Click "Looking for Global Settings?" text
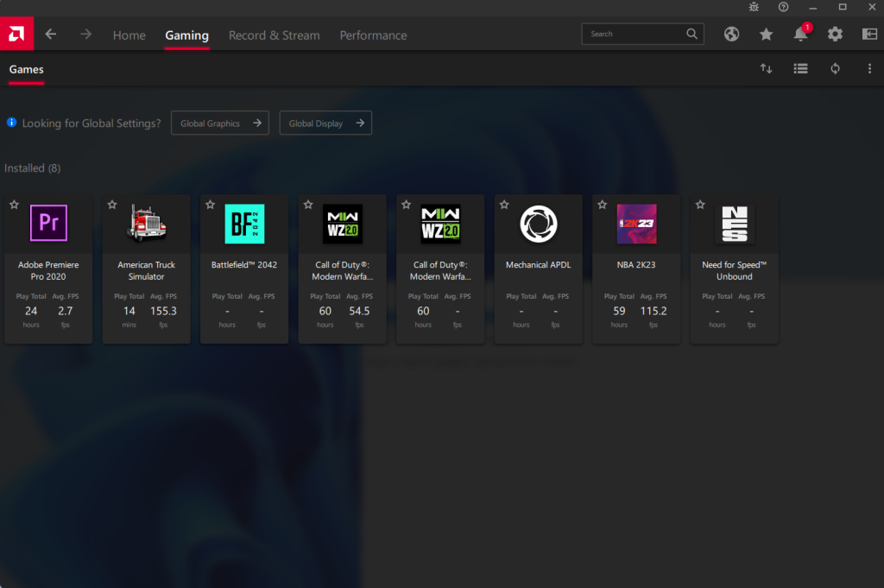 [x=92, y=123]
